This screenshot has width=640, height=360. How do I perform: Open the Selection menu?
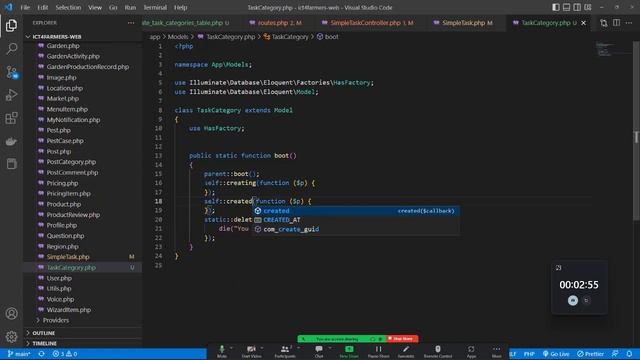click(68, 7)
